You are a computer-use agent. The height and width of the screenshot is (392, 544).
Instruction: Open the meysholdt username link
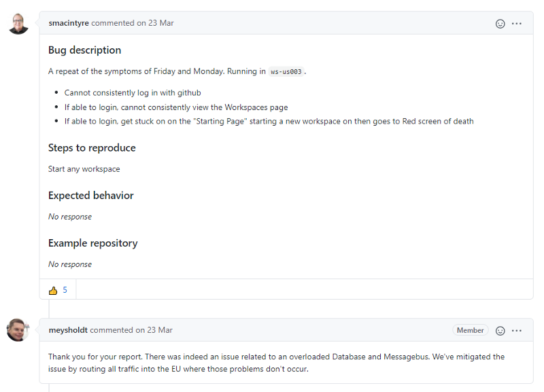tap(68, 330)
